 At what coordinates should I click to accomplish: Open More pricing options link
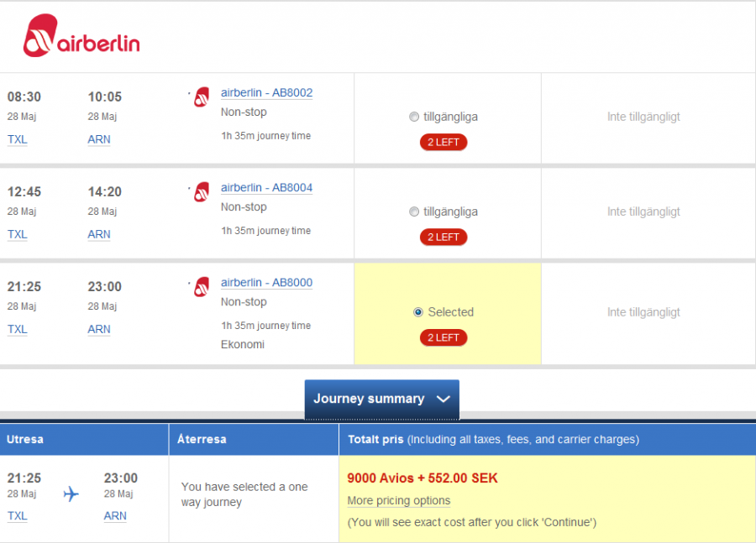pyautogui.click(x=399, y=501)
